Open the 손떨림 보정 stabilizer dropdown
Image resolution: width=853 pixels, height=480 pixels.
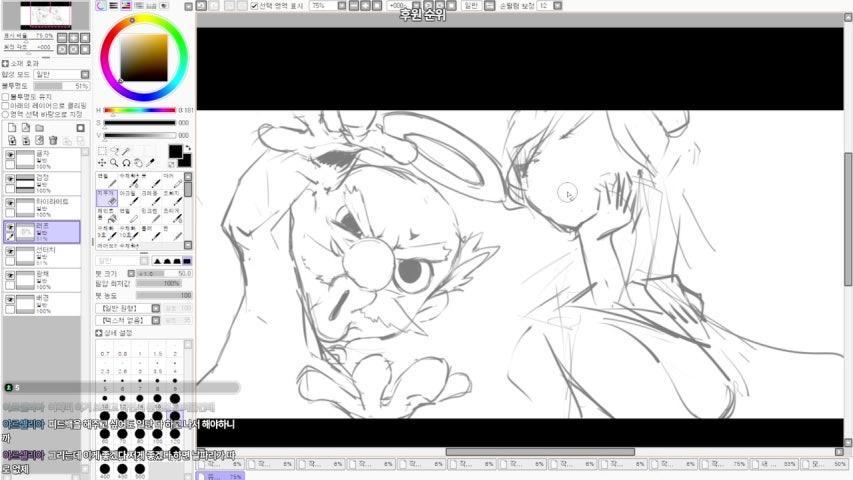[557, 5]
